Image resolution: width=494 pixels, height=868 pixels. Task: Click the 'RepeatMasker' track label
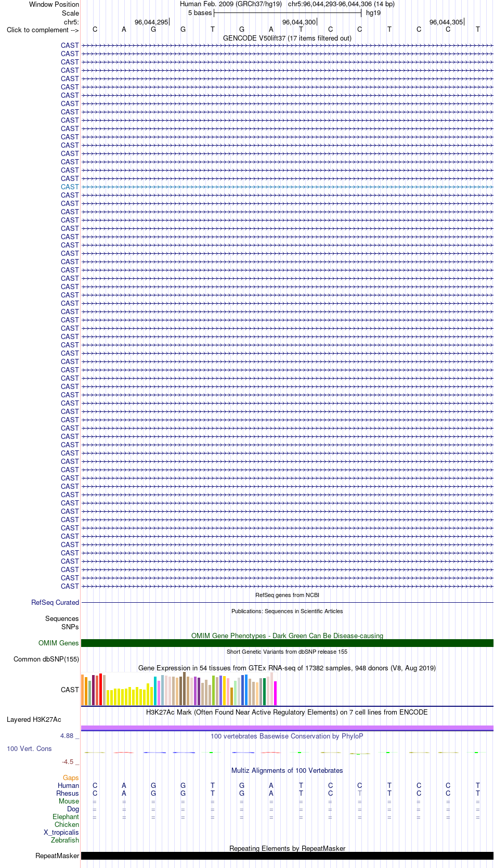[57, 856]
